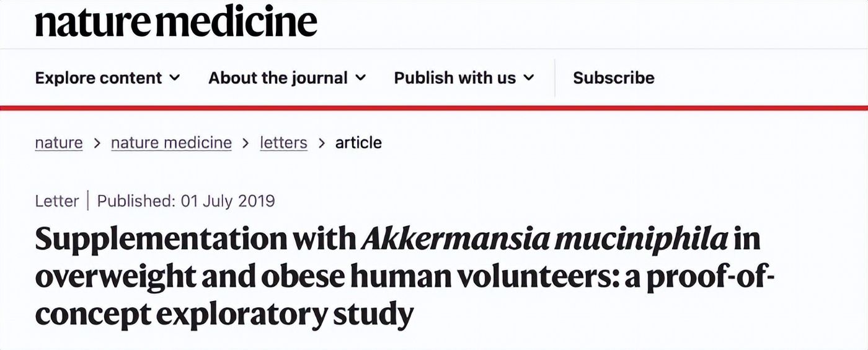Image resolution: width=868 pixels, height=350 pixels.
Task: Click the nature medicine journal logo
Action: (x=176, y=22)
